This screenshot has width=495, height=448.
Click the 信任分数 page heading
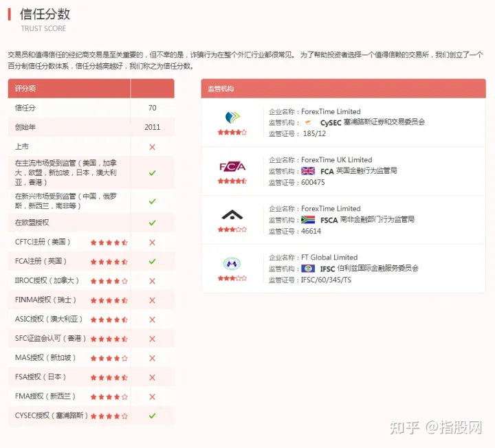point(45,14)
